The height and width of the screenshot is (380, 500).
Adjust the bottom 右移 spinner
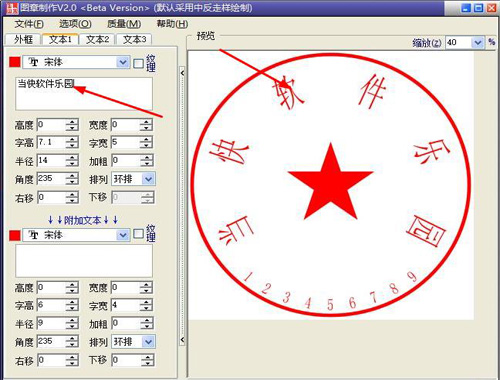click(x=72, y=360)
